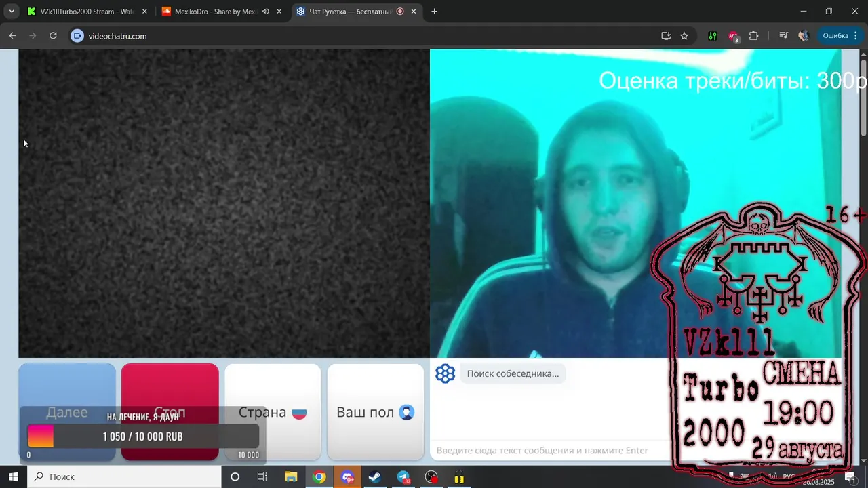Open the tab search dropdown arrow

coord(12,12)
